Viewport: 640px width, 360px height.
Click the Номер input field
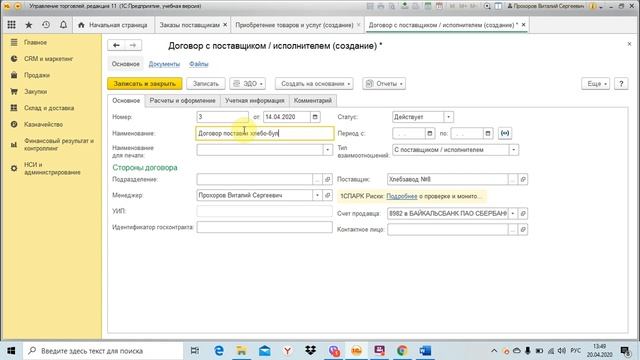click(222, 117)
